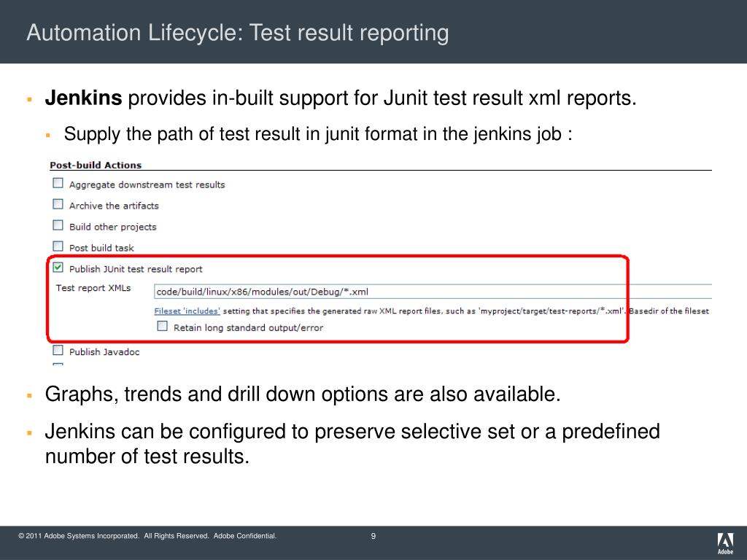
Task: Click the Graphs, trends and drill down bullet
Action: [303, 394]
